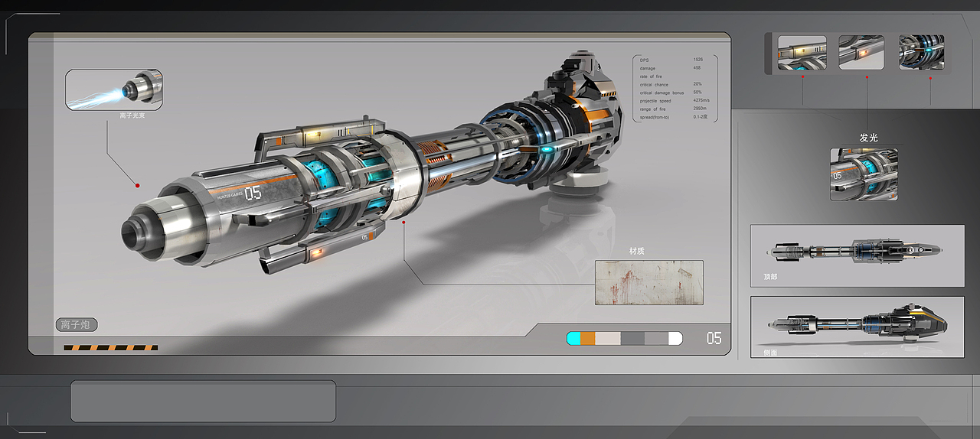This screenshot has width=980, height=439.
Task: Click the rate of fire label
Action: (x=652, y=76)
